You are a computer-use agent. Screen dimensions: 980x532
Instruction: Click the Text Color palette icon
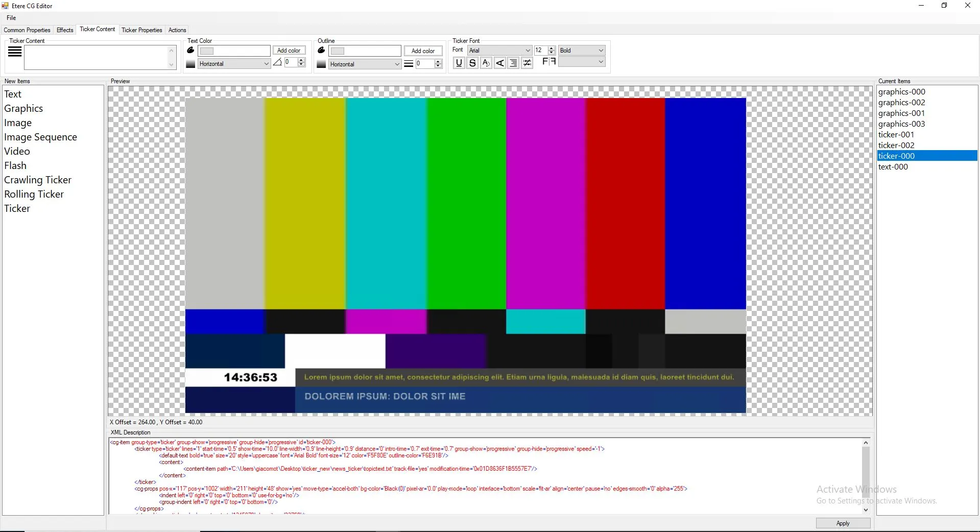click(x=190, y=50)
